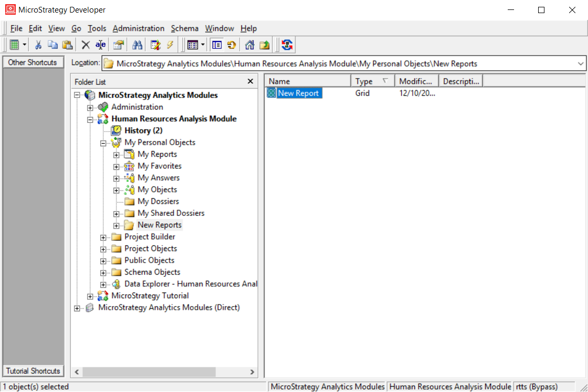The width and height of the screenshot is (588, 392).
Task: Expand the MicroStrategy Tutorial project node
Action: [x=90, y=297]
